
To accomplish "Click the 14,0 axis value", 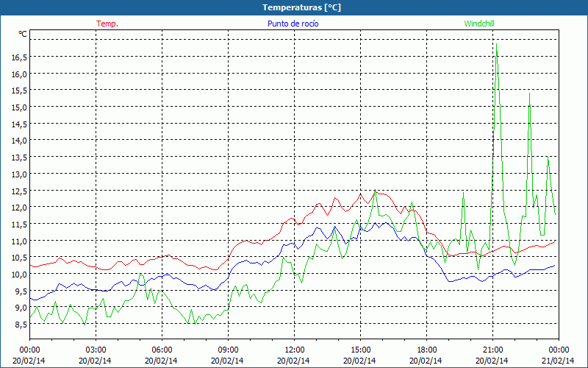I will point(19,141).
